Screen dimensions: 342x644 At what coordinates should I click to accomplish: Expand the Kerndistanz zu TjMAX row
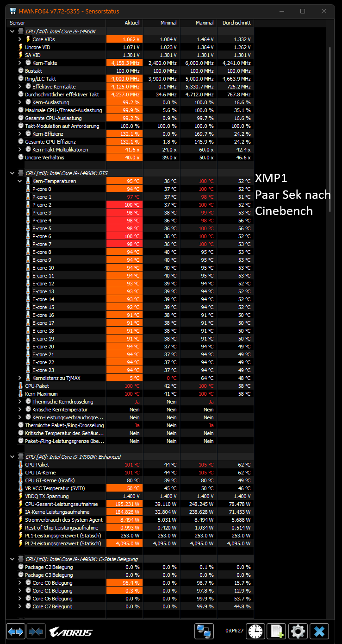pos(20,378)
